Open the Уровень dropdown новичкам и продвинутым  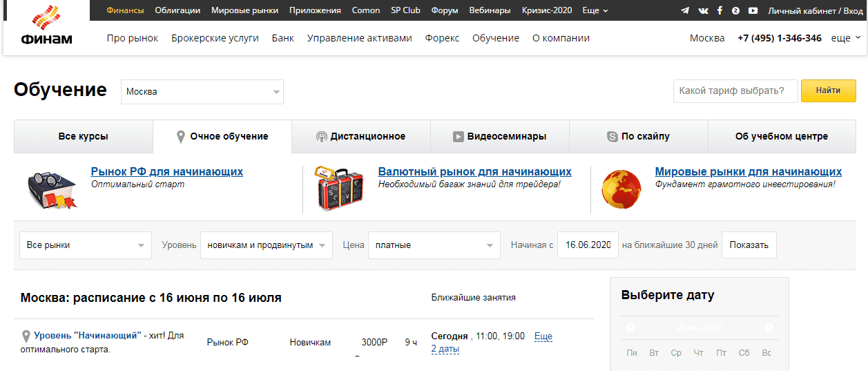click(267, 245)
